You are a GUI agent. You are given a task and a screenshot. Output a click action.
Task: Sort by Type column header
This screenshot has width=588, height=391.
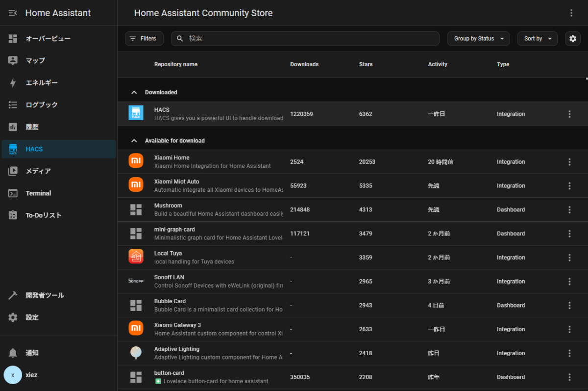click(x=503, y=64)
